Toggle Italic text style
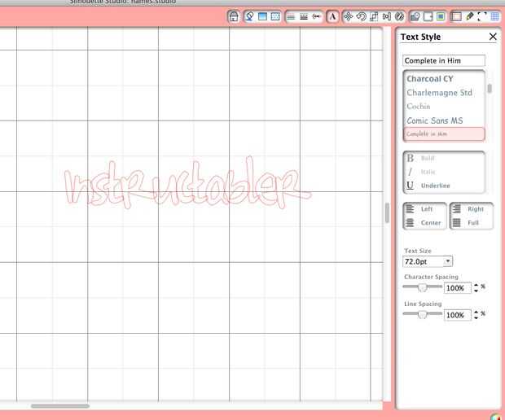Image resolution: width=505 pixels, height=420 pixels. [x=420, y=172]
